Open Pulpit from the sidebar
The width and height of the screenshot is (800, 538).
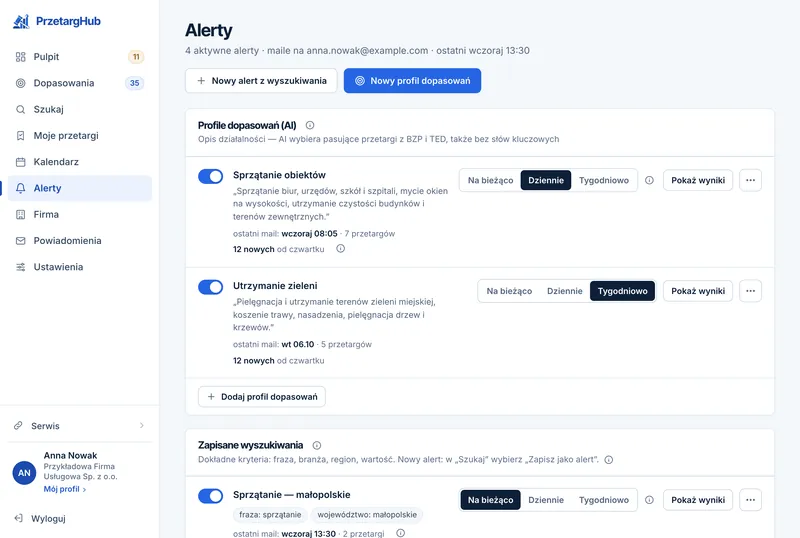click(x=80, y=57)
